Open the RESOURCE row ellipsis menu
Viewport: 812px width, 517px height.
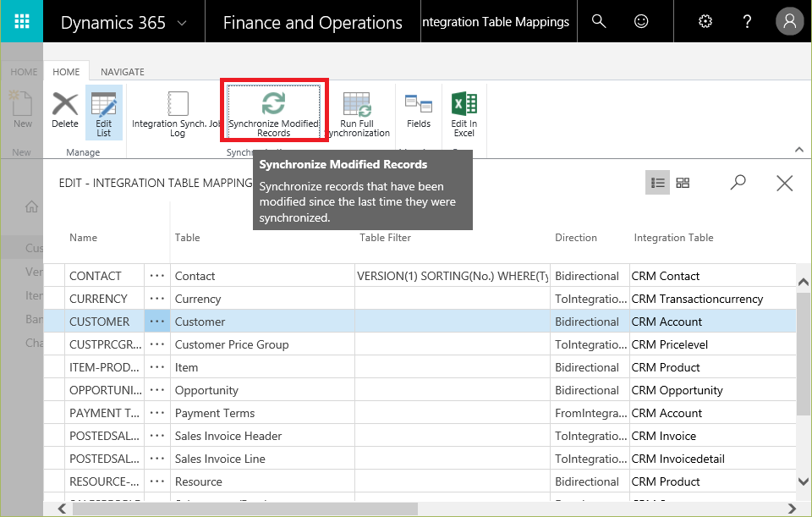click(157, 481)
